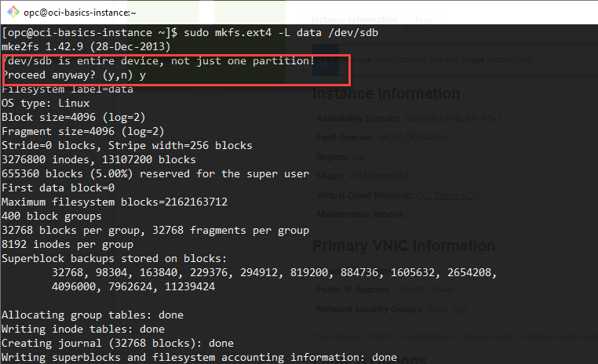The height and width of the screenshot is (364, 598).
Task: Open OCI Basics VCN link in background page
Action: click(x=447, y=195)
